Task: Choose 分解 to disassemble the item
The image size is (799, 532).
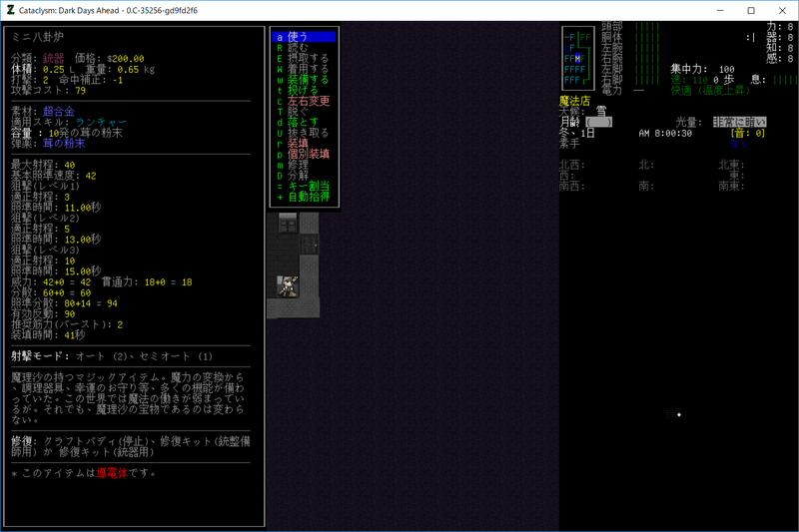Action: point(304,175)
